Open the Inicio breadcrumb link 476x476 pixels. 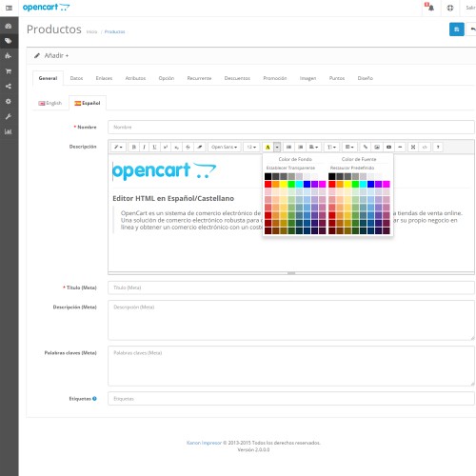[91, 31]
